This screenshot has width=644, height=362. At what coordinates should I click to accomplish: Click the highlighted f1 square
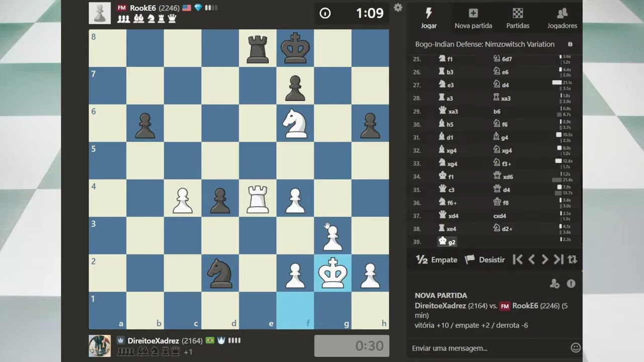[x=295, y=311]
